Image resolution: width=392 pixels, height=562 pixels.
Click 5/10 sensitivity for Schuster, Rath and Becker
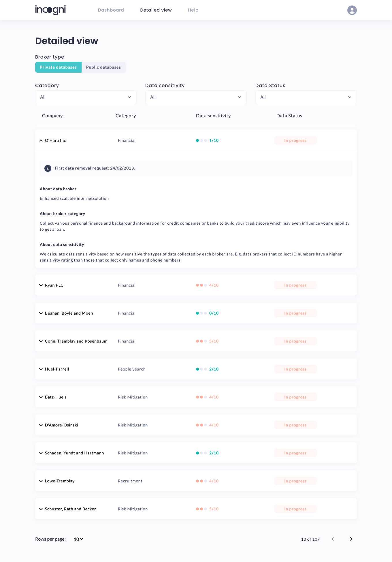[x=207, y=509]
